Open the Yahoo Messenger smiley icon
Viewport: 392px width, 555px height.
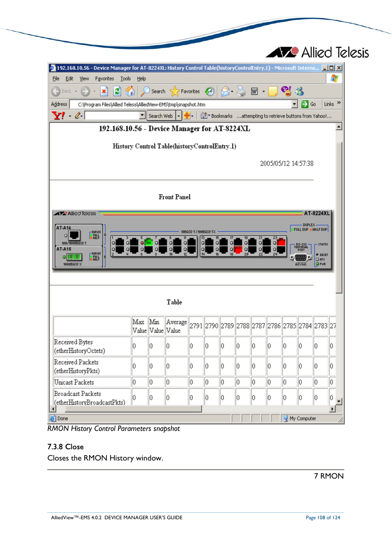pyautogui.click(x=286, y=91)
